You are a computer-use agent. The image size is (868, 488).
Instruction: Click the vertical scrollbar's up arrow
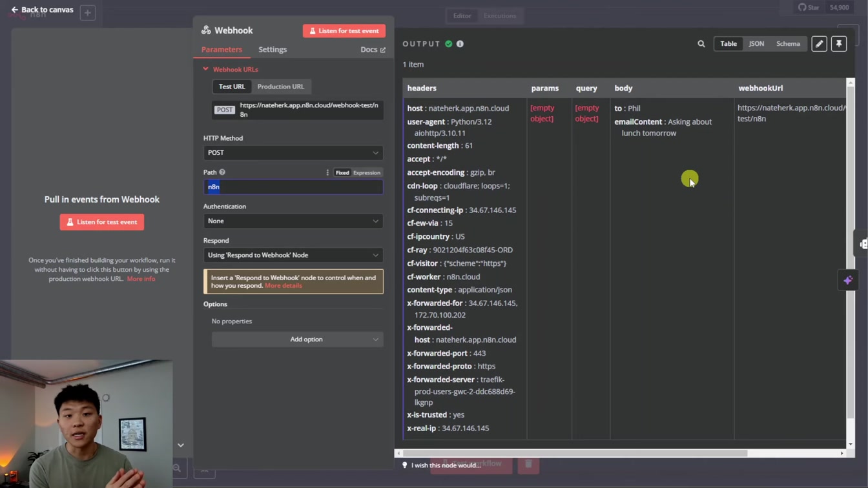pos(851,82)
